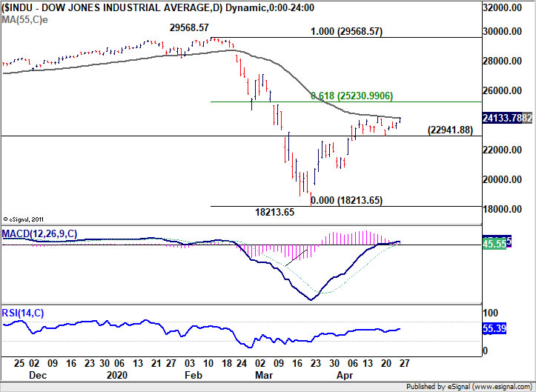
Task: Click the RSI axis 100 label
Action: (x=489, y=313)
